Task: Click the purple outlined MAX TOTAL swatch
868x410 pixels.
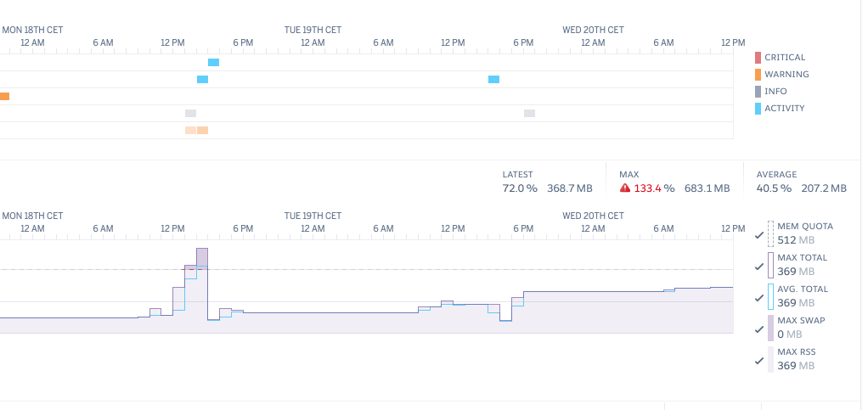Action: [x=770, y=265]
